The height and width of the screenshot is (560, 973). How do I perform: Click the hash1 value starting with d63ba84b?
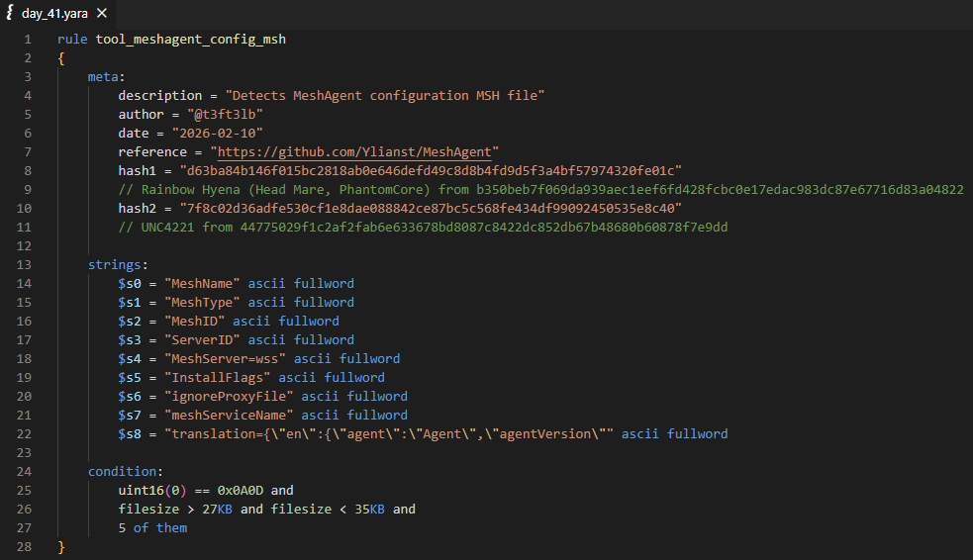[x=431, y=170]
